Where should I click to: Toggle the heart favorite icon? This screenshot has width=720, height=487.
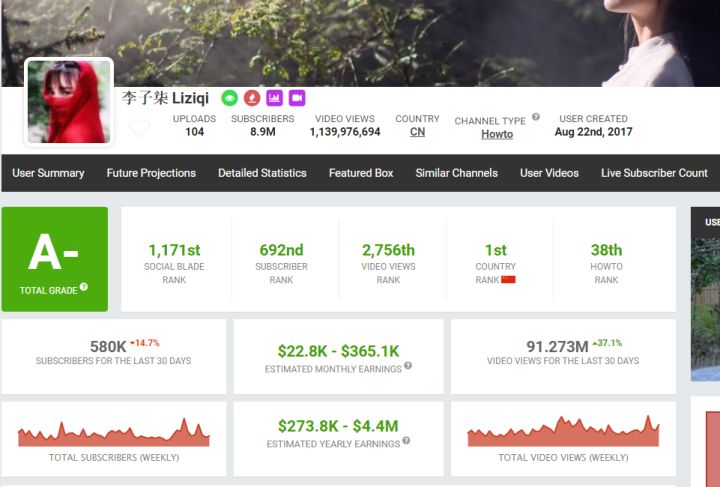(x=139, y=128)
